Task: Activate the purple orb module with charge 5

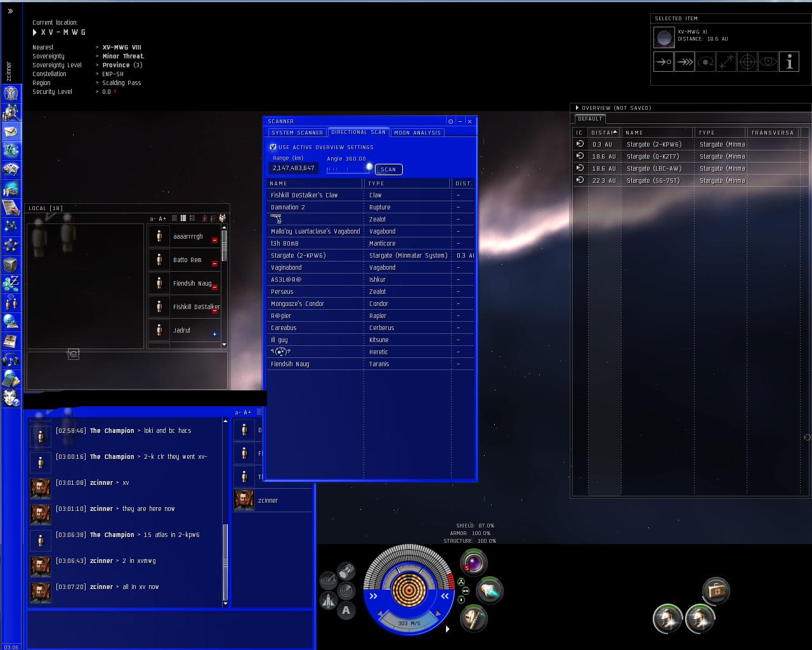Action: pos(473,563)
